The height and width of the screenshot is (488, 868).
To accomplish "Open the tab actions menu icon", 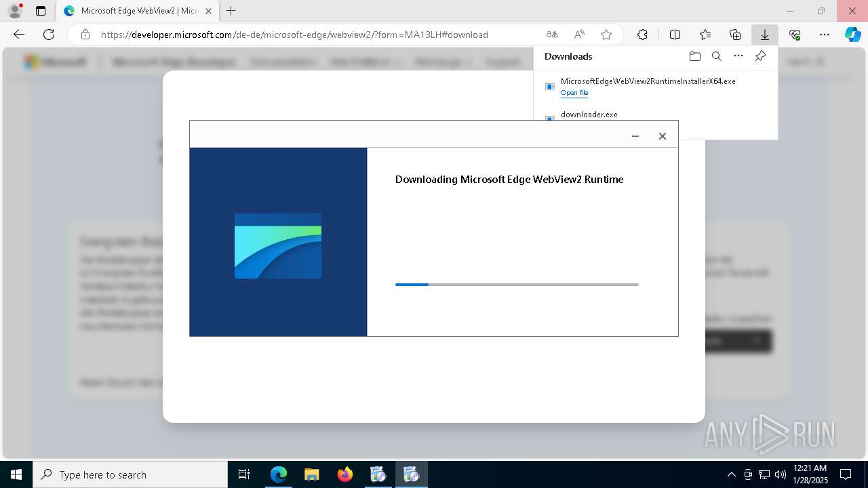I will tap(41, 11).
